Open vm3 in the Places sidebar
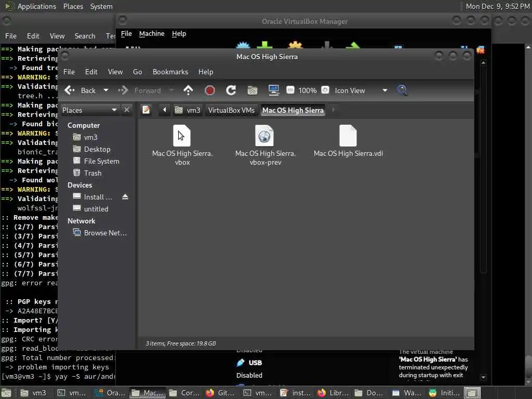 (x=90, y=137)
